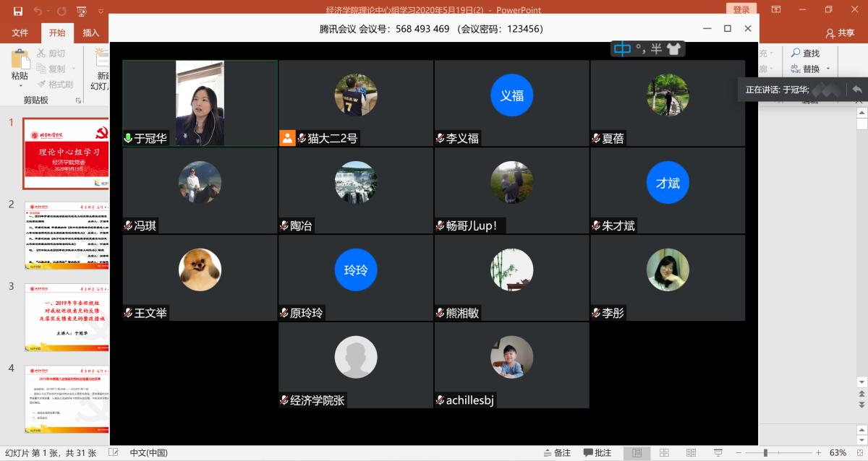Click the Login (登录) button
868x461 pixels.
pyautogui.click(x=741, y=9)
